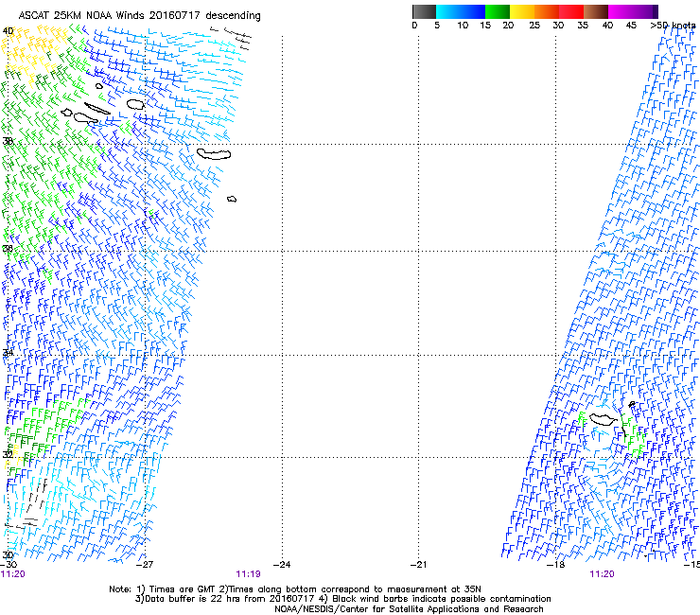Click the chart title 'ASCAT 25KM NOAA Winds 20160717 descending'

click(139, 15)
